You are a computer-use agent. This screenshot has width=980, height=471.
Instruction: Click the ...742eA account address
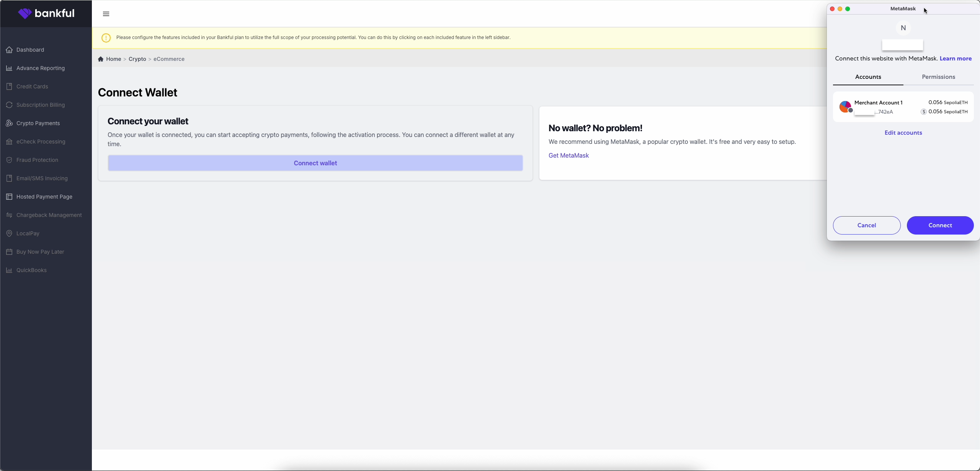point(884,112)
